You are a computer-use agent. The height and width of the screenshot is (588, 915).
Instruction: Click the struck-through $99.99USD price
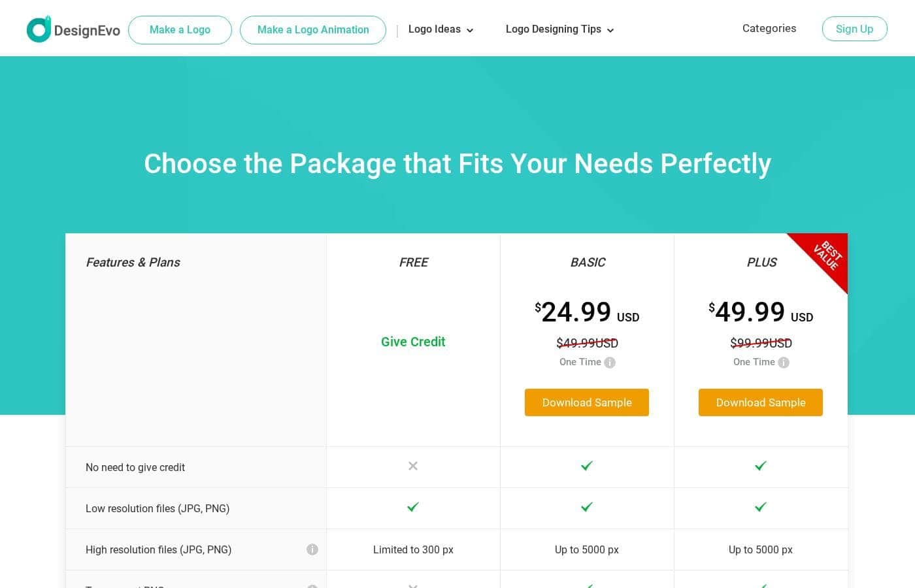[761, 343]
